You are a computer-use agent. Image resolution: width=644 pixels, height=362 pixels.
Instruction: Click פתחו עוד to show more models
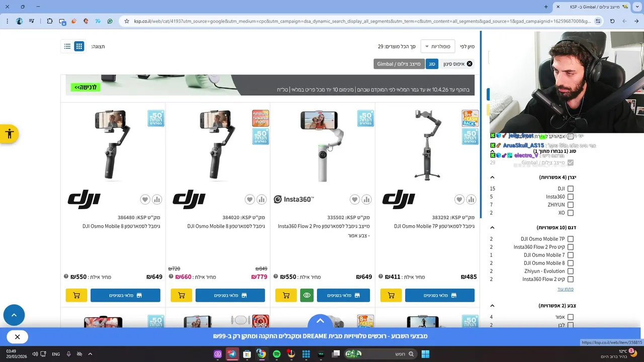pos(566,289)
